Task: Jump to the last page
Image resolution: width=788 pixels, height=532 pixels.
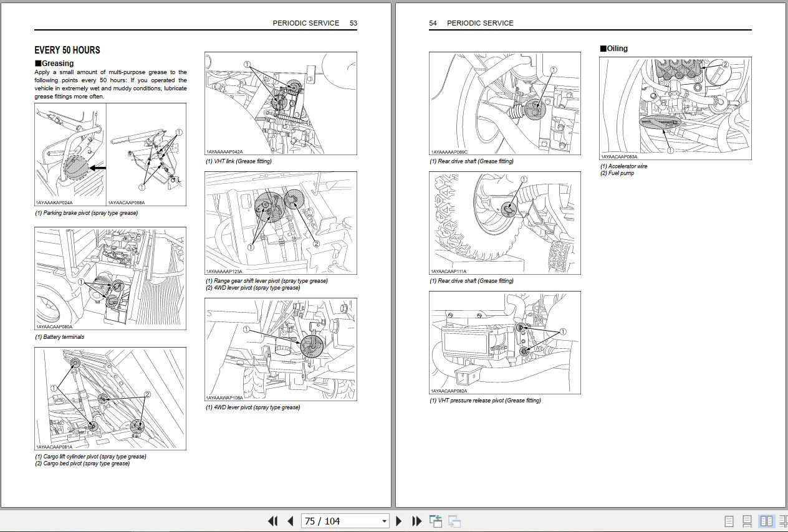Action: [x=416, y=521]
